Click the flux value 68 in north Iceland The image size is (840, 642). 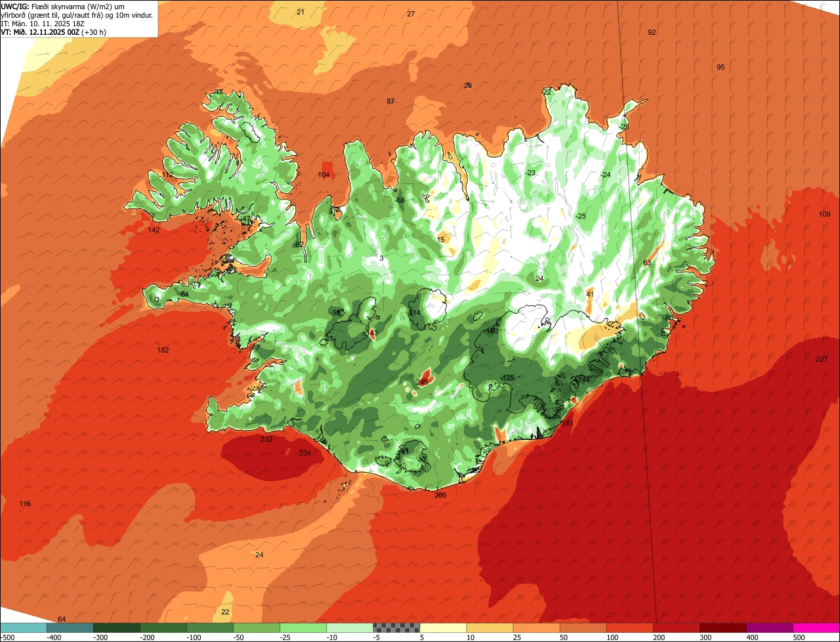tap(400, 200)
